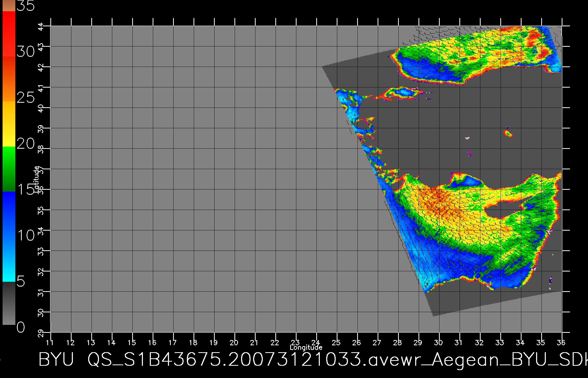Click longitude tick label "28"

[398, 342]
